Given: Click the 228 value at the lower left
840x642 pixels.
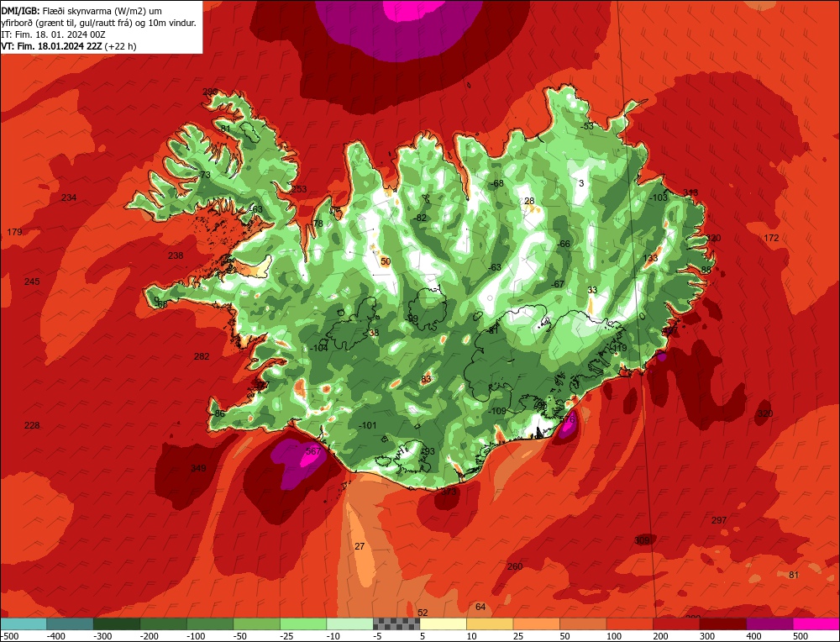Looking at the screenshot, I should tap(32, 425).
